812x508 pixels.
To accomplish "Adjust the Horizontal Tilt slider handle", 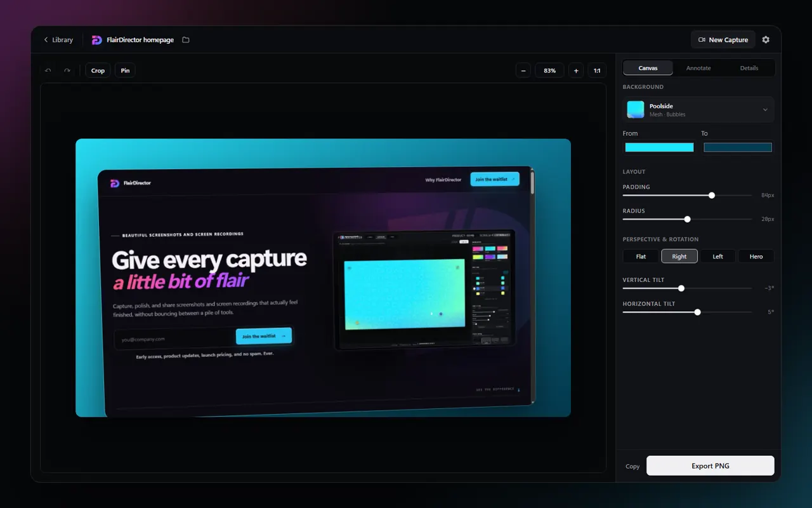I will (698, 312).
